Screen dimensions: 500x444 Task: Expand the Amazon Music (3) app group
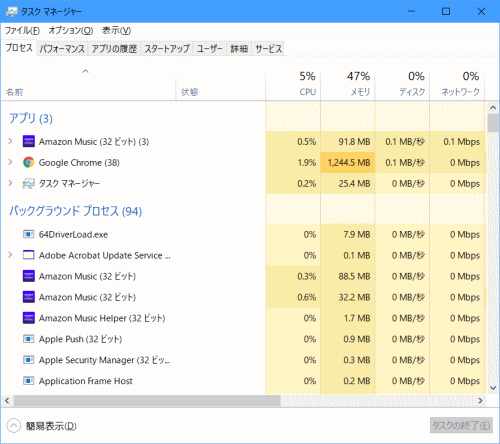[10, 142]
